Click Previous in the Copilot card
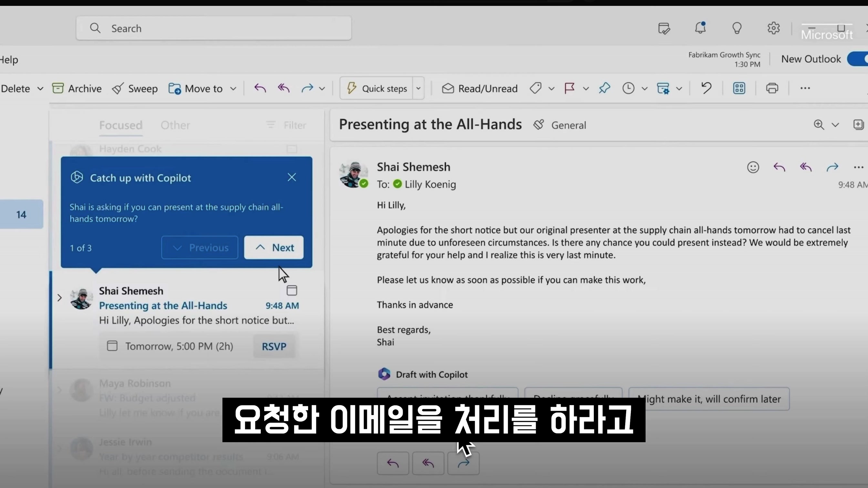Screen dimensions: 868x488 pos(200,248)
